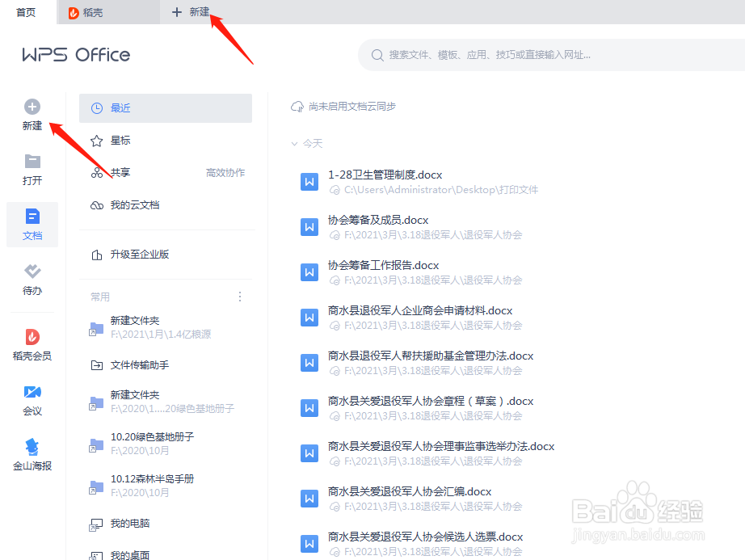Focus the search files and templates field
The width and height of the screenshot is (745, 560).
click(551, 55)
